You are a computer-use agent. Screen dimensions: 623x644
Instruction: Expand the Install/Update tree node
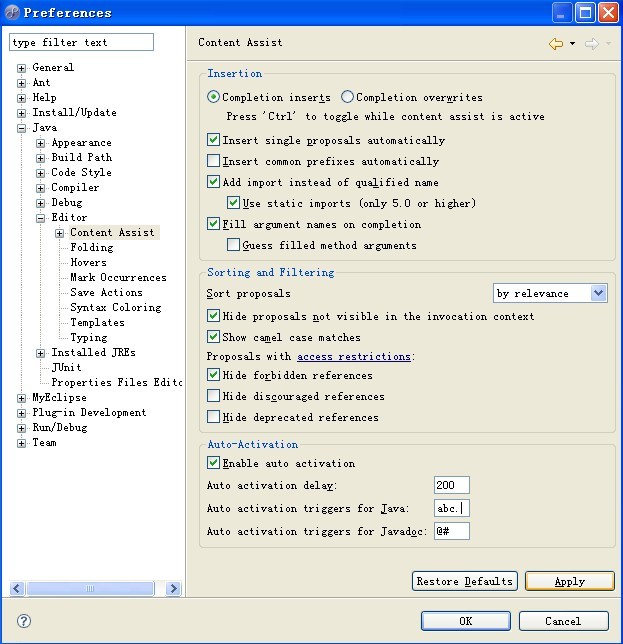21,113
